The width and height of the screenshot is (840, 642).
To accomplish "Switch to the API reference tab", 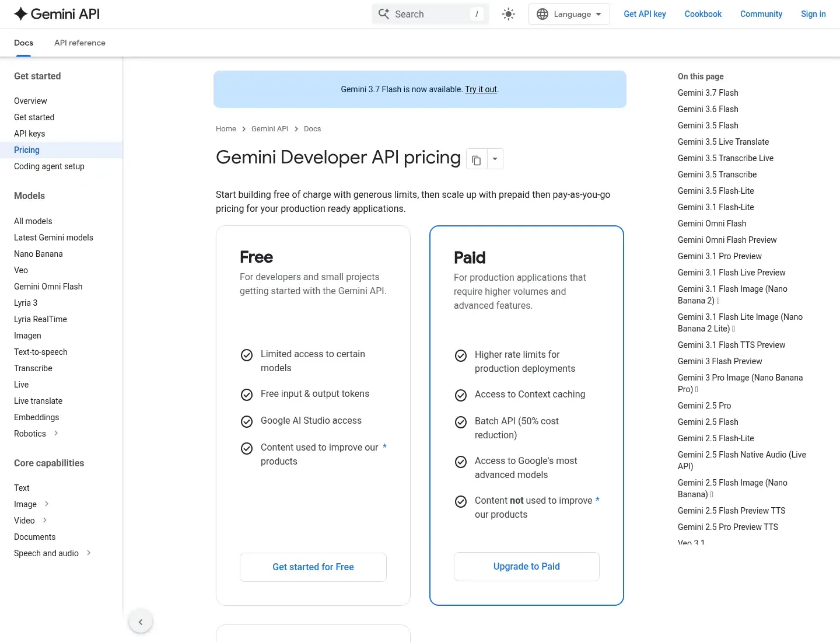I will [x=80, y=43].
